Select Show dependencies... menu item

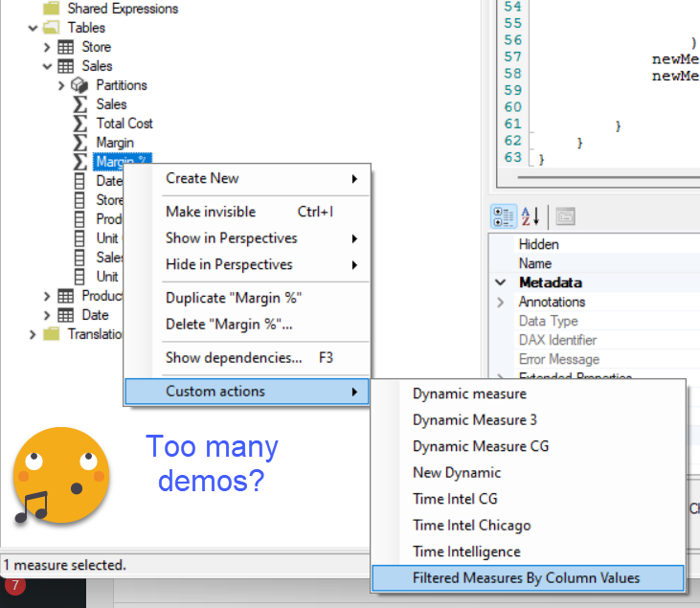[234, 357]
